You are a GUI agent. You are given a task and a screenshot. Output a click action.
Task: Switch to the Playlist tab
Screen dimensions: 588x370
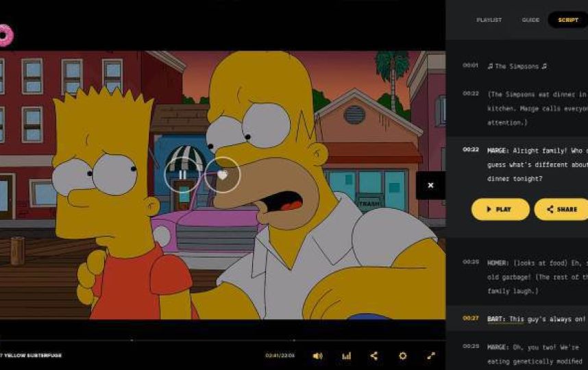click(489, 20)
